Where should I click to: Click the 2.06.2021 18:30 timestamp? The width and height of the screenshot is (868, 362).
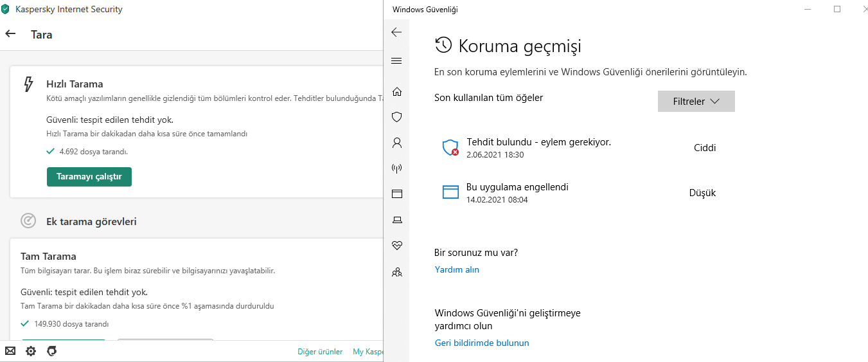click(495, 155)
